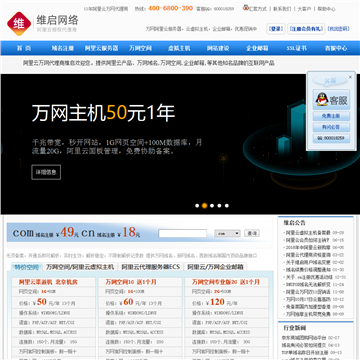Viewport: 360px width, 360px height.
Task: Open the 网站建设 nav item
Action: click(218, 48)
